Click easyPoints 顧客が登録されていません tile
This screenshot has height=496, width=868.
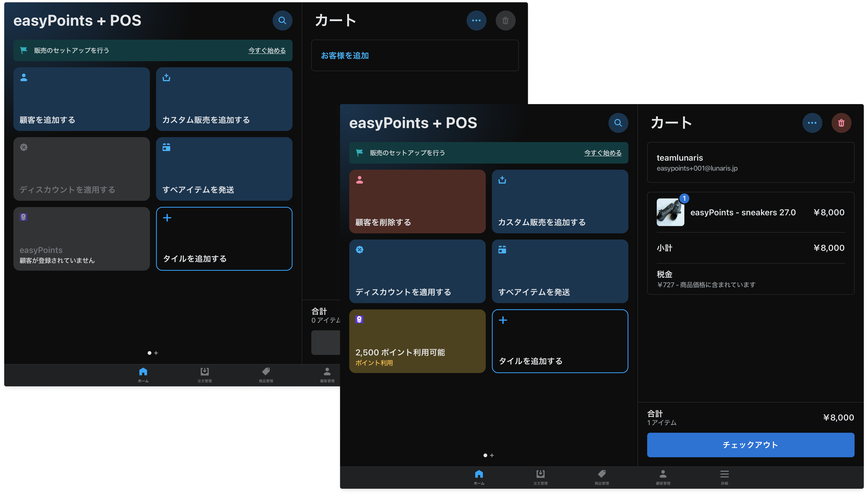81,239
